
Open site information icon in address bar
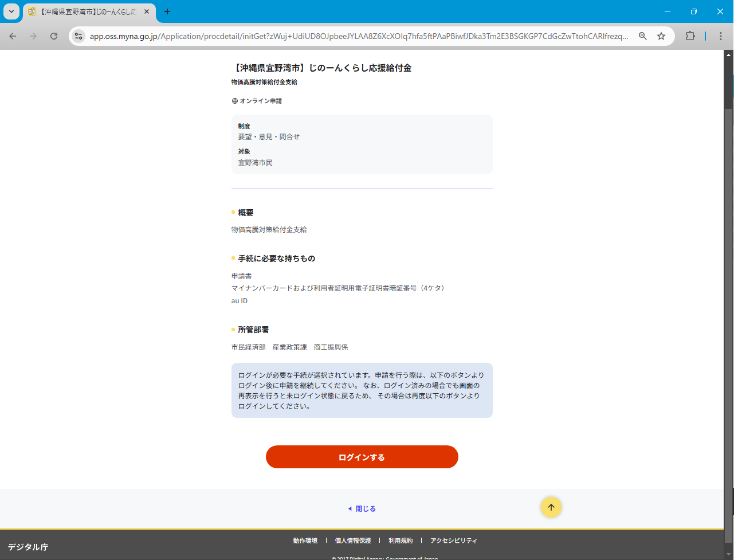79,36
